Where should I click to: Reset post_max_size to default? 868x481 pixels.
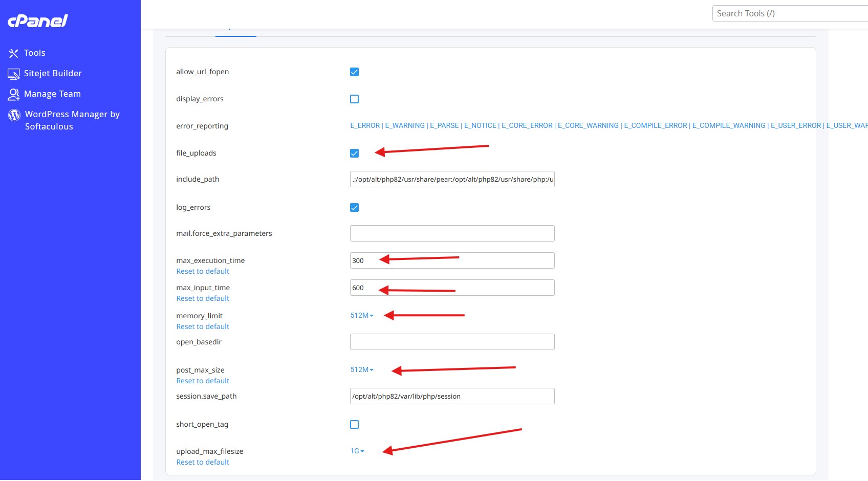point(203,381)
